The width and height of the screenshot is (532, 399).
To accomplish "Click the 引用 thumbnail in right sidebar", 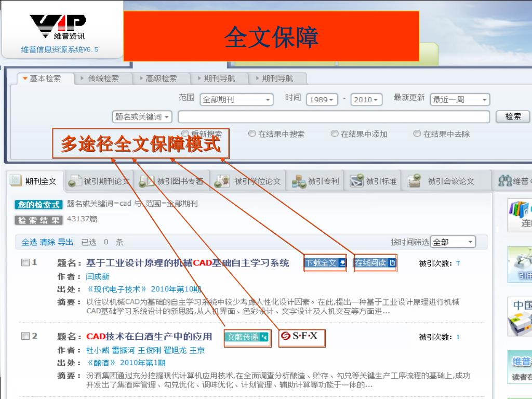I will click(x=520, y=264).
